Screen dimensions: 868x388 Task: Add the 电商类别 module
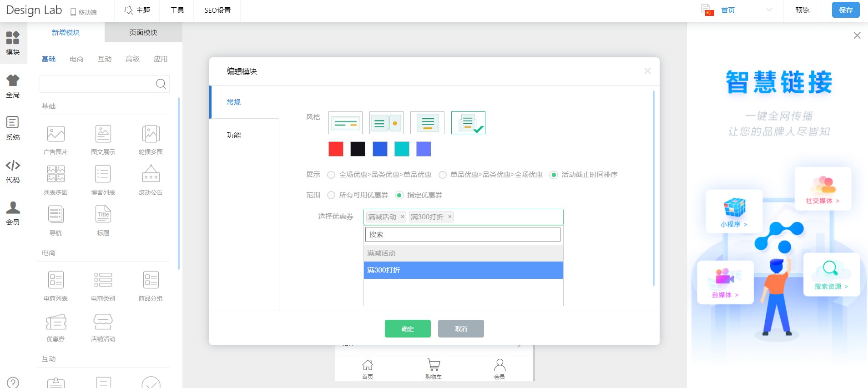click(103, 286)
